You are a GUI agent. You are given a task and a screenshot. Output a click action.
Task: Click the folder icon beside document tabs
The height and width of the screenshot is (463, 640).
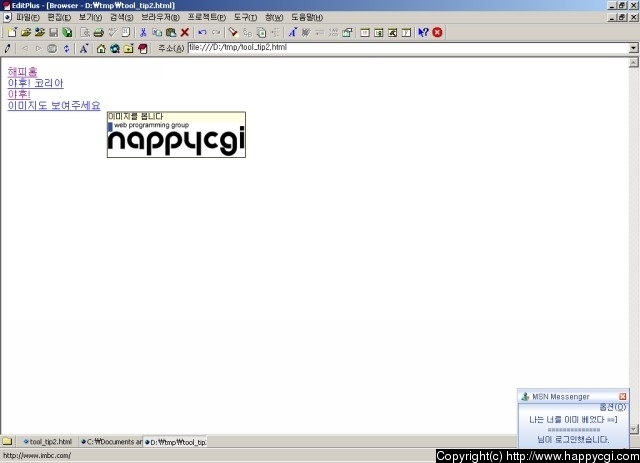click(x=7, y=442)
